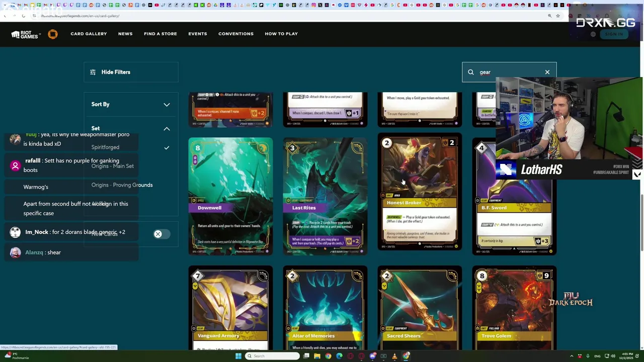Screen dimensions: 644x362
Task: Open File Explorer from the taskbar
Action: pos(317,356)
